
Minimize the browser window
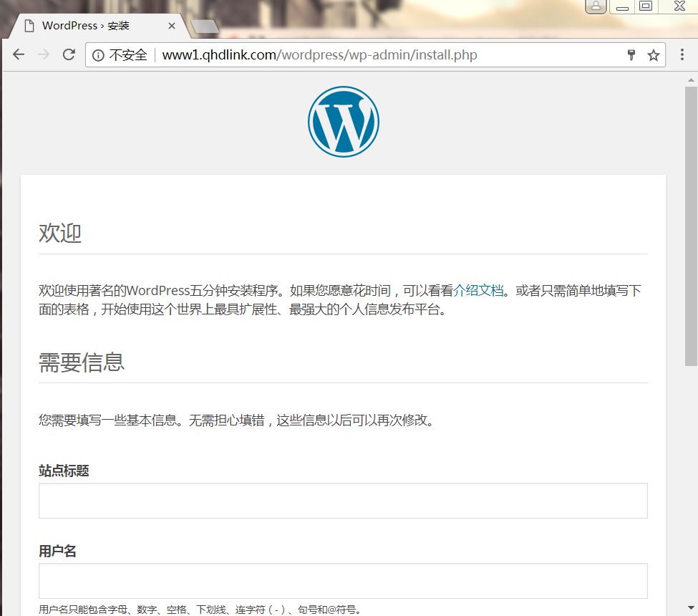[622, 6]
